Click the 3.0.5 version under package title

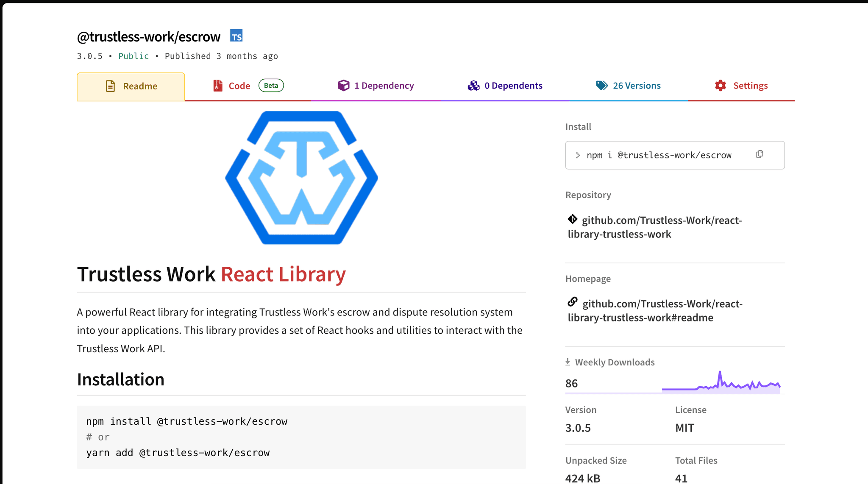coord(90,56)
